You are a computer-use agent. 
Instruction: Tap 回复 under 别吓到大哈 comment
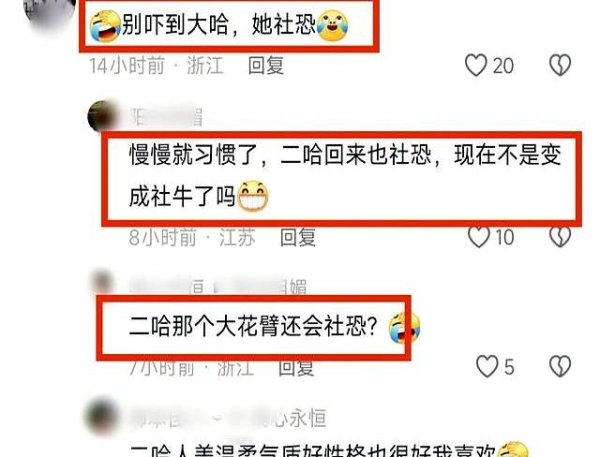266,65
